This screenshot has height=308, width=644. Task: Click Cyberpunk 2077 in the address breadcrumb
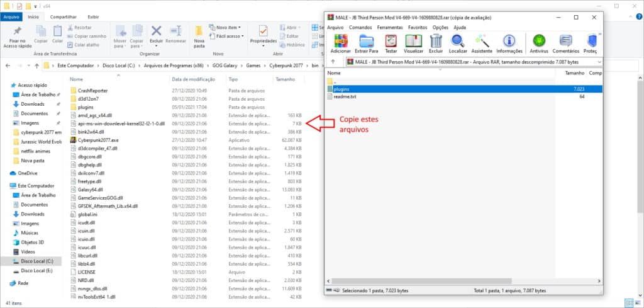coord(285,66)
